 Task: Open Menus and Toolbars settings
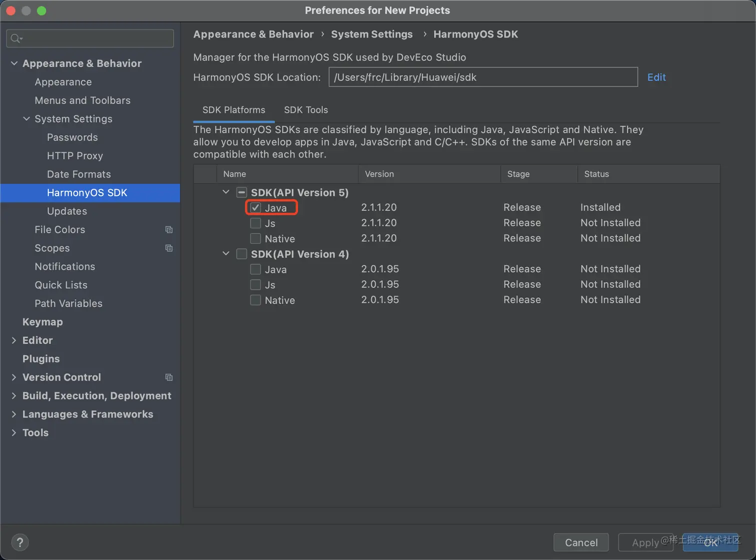tap(82, 100)
